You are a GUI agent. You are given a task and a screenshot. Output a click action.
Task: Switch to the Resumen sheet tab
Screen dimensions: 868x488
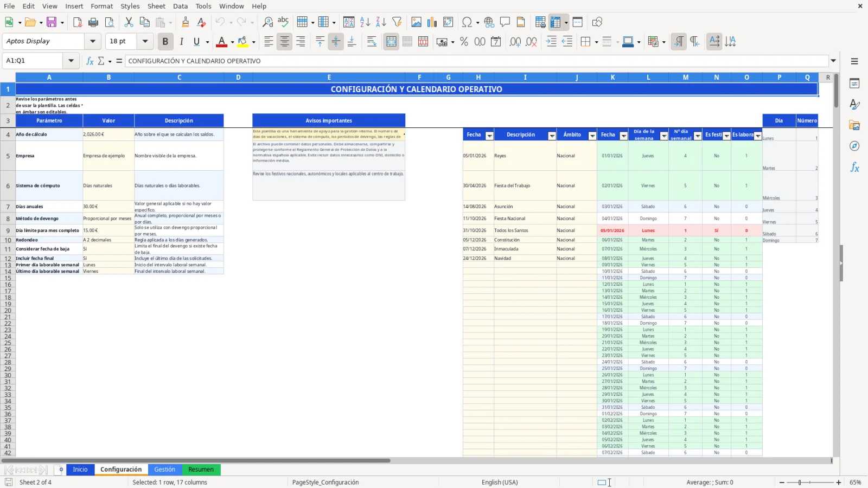click(201, 470)
